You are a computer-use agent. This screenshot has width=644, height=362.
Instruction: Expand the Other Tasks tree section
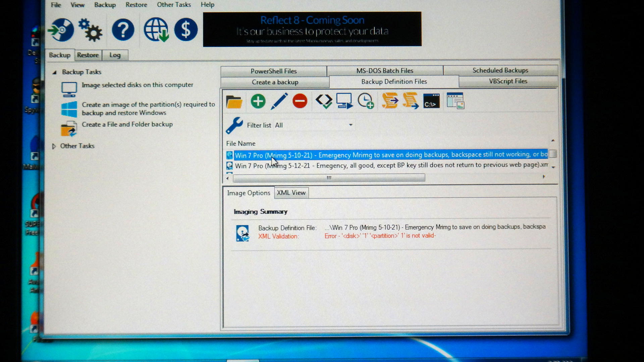coord(54,146)
